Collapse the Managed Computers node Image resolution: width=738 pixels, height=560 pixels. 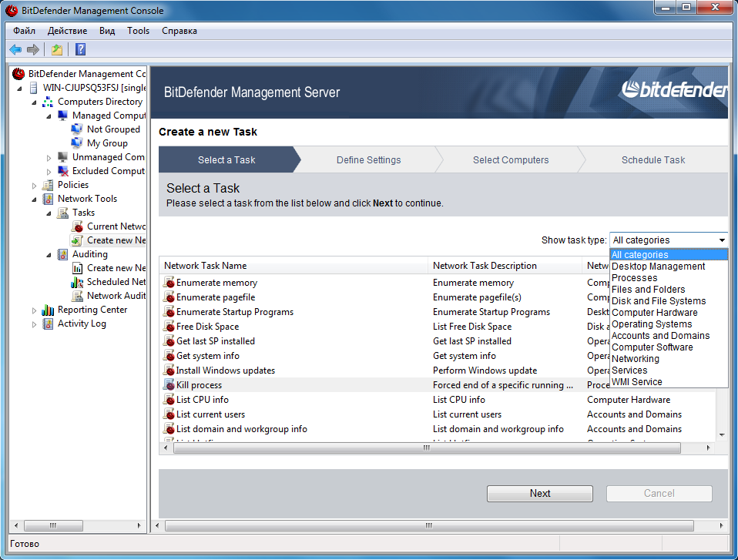click(49, 116)
